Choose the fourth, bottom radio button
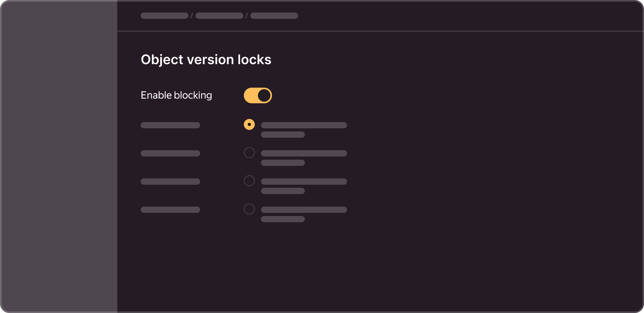Image resolution: width=644 pixels, height=313 pixels. click(x=249, y=209)
